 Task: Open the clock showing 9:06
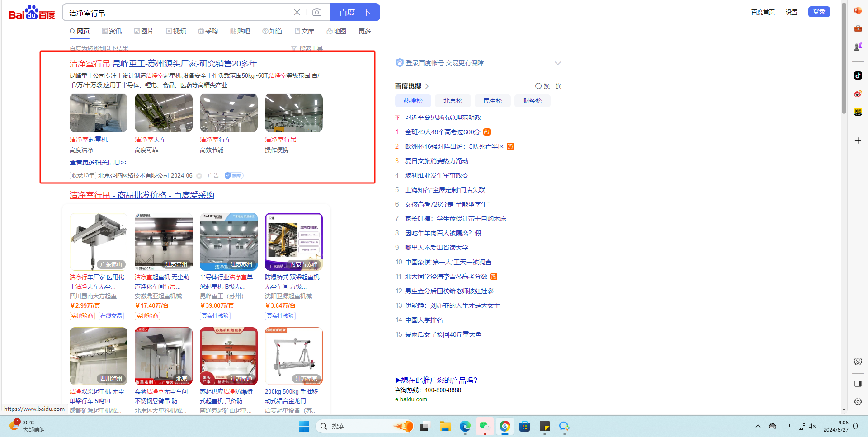(x=835, y=426)
